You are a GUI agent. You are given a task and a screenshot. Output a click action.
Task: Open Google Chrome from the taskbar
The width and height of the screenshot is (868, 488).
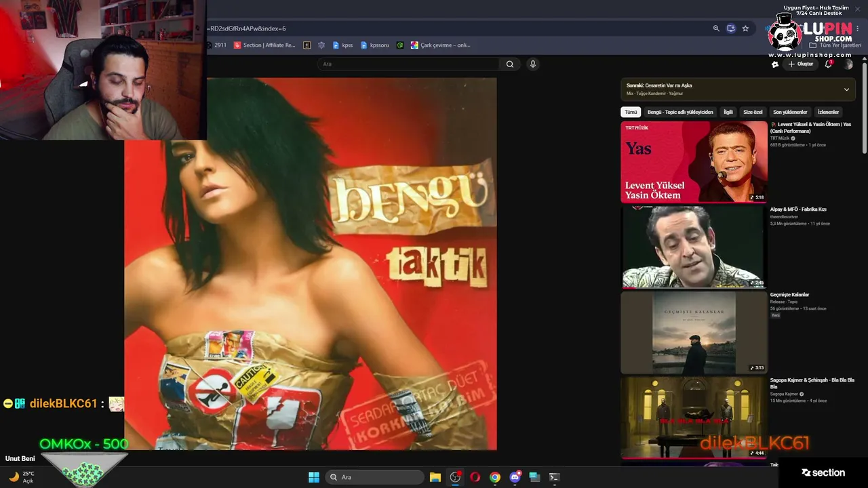point(495,477)
